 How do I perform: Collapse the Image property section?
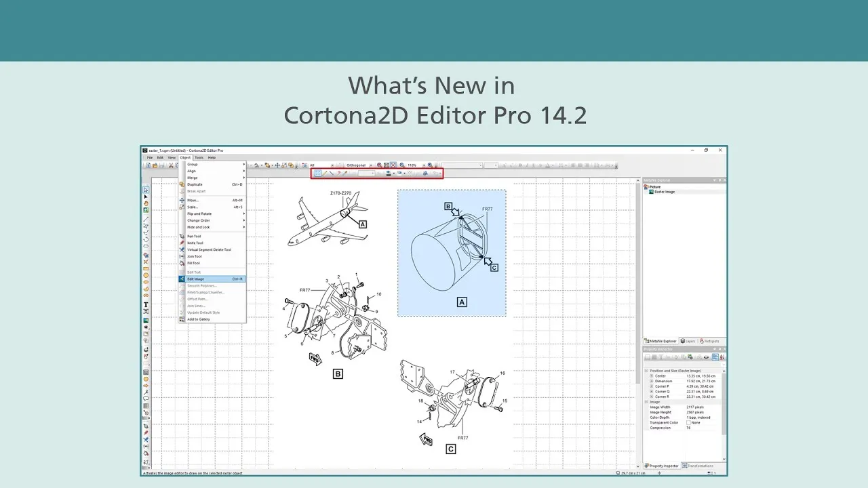(x=646, y=402)
